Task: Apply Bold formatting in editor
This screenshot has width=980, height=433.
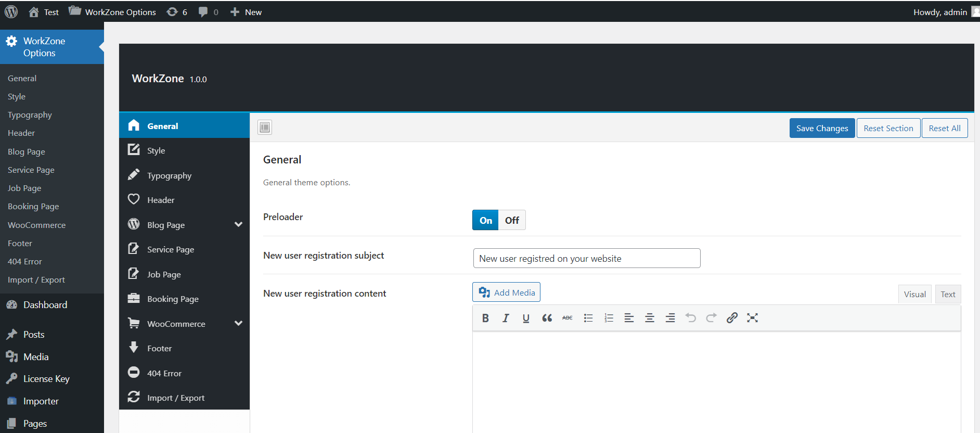Action: [485, 318]
